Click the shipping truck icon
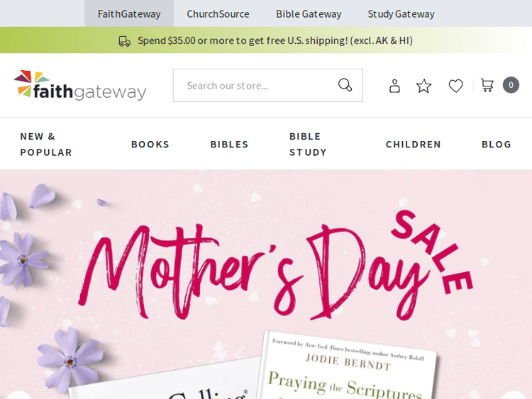The height and width of the screenshot is (399, 532). coord(125,41)
